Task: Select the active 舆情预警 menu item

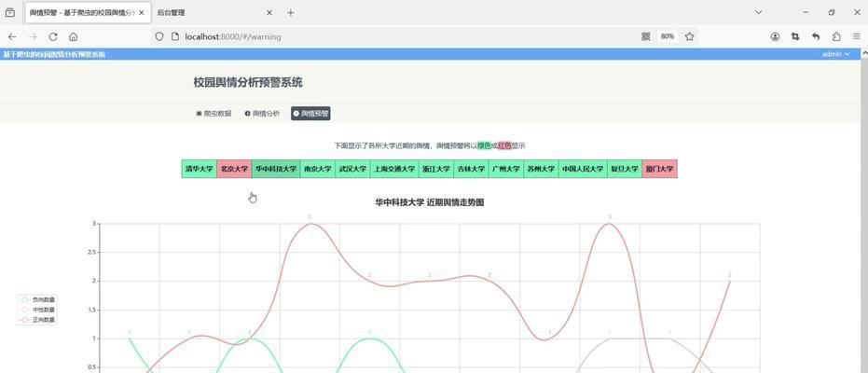Action: point(310,114)
